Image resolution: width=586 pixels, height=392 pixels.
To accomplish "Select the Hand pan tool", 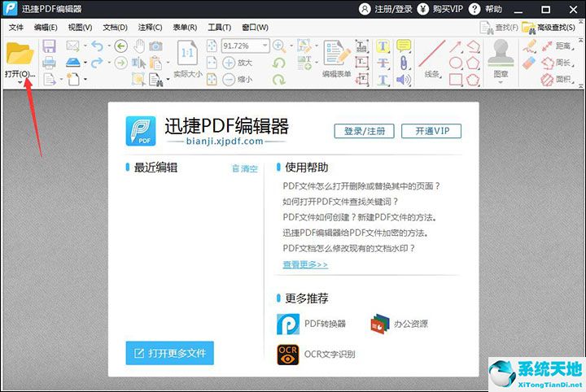I will pyautogui.click(x=139, y=46).
